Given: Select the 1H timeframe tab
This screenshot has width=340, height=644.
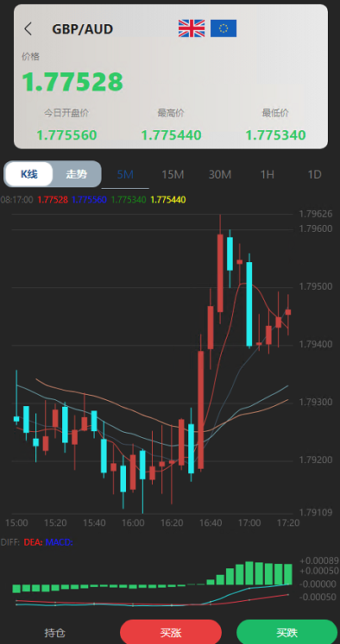Looking at the screenshot, I should pyautogui.click(x=268, y=174).
